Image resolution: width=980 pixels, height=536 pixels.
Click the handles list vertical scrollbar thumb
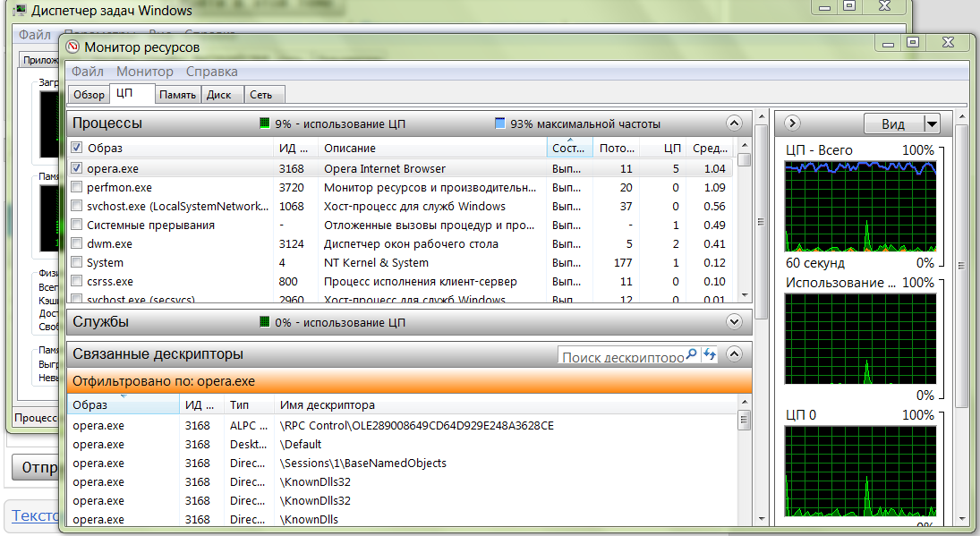[744, 419]
